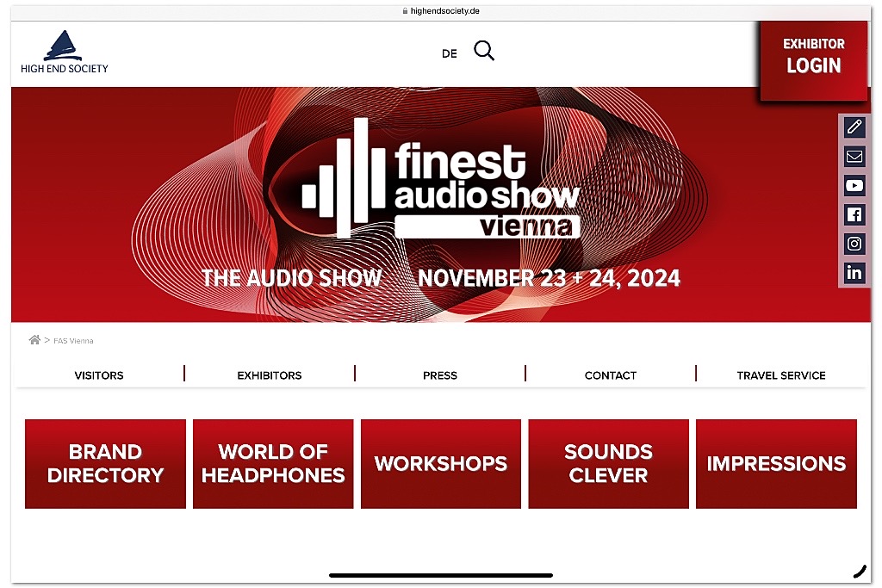Open the envelope mail icon
This screenshot has width=882, height=588.
click(x=854, y=157)
